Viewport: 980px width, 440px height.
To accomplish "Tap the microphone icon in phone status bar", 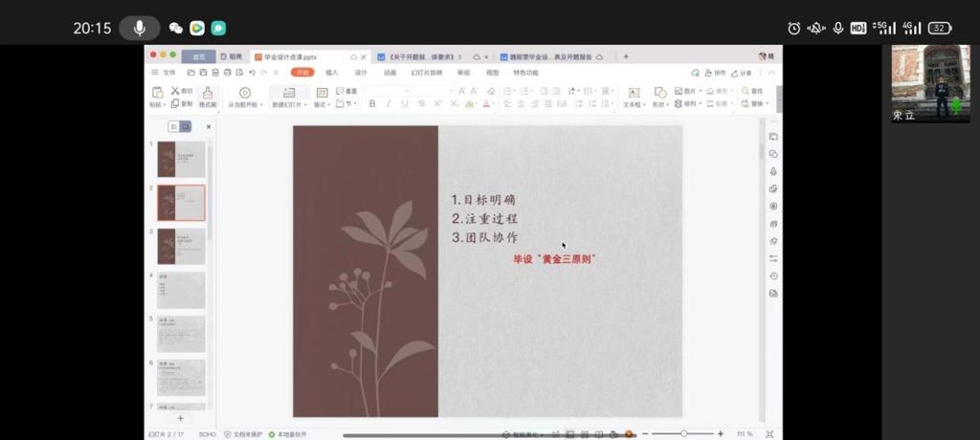I will pyautogui.click(x=140, y=28).
